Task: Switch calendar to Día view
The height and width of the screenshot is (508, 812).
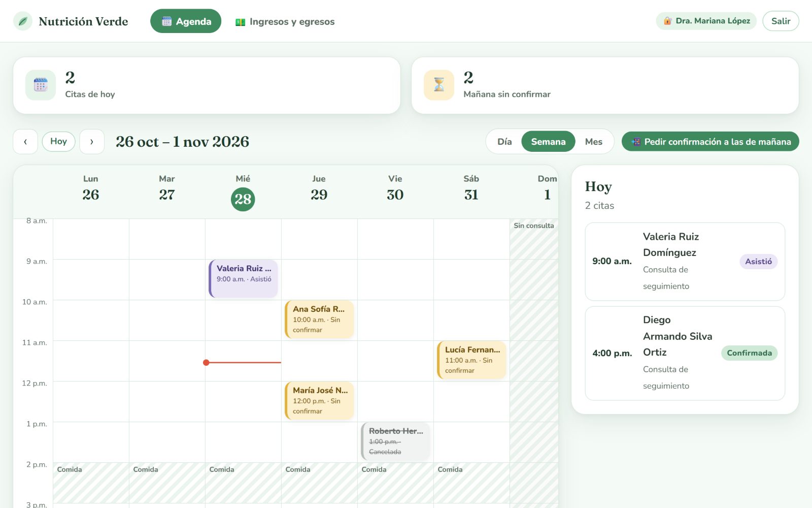Action: pyautogui.click(x=504, y=142)
